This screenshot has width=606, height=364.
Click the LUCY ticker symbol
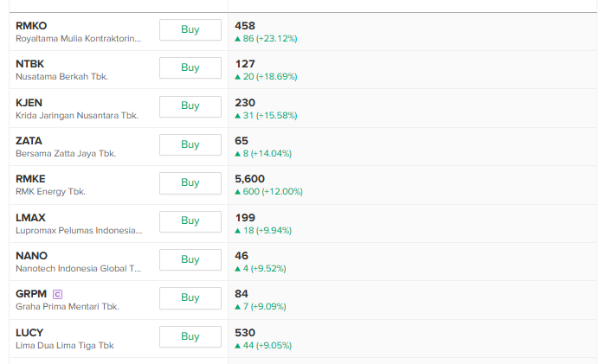[x=29, y=333]
